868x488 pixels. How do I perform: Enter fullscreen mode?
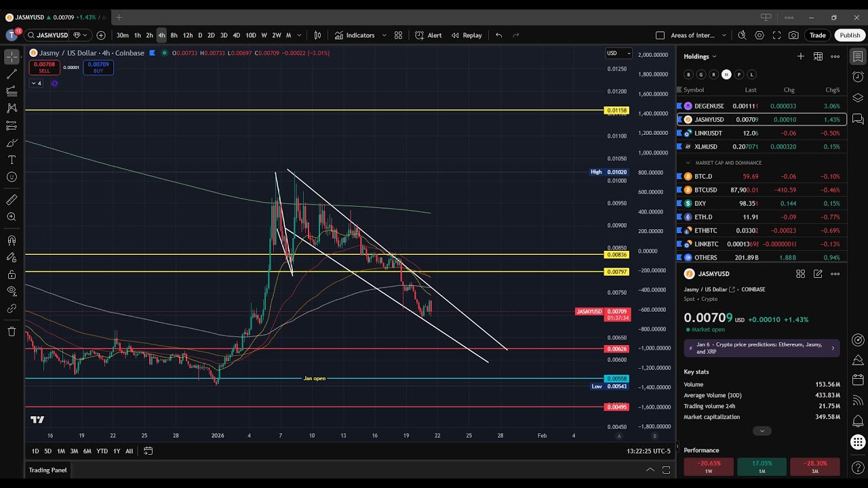click(x=776, y=35)
